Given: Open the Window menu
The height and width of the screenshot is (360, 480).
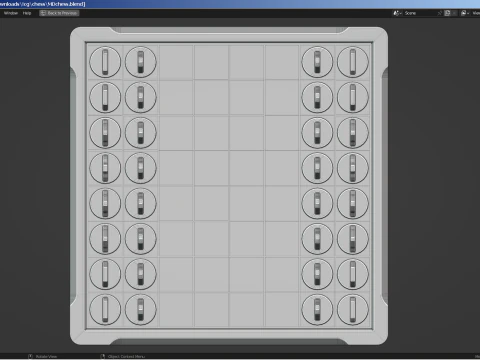Looking at the screenshot, I should click(x=11, y=13).
